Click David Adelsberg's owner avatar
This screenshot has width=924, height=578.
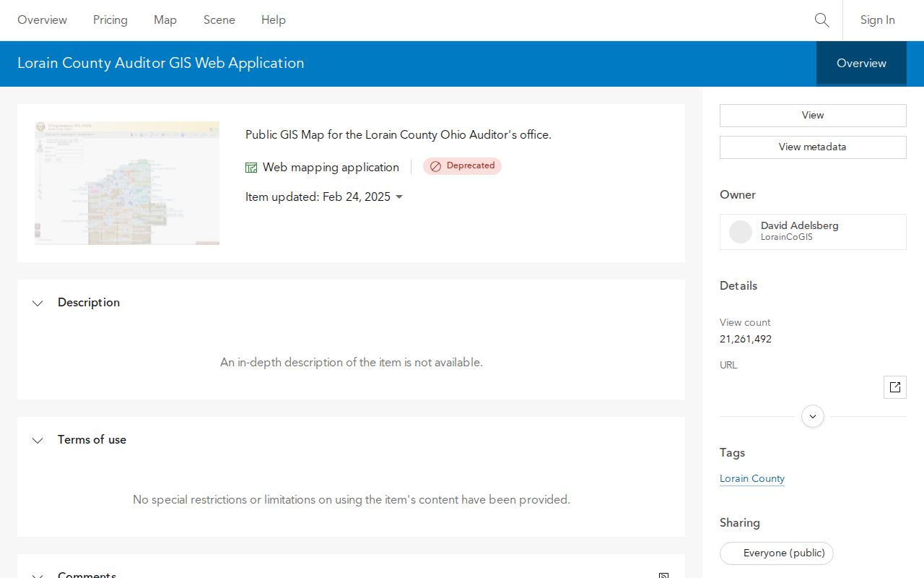(741, 232)
